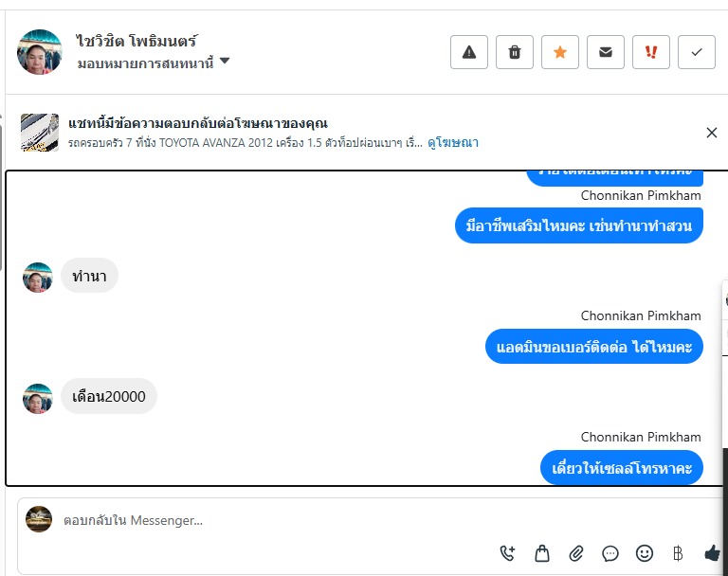Flag conversation with red exclamation marks icon
Image resolution: width=728 pixels, height=576 pixels.
point(651,52)
